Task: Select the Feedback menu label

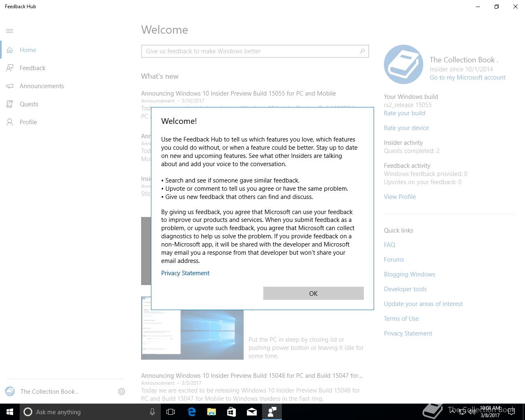Action: pos(32,68)
